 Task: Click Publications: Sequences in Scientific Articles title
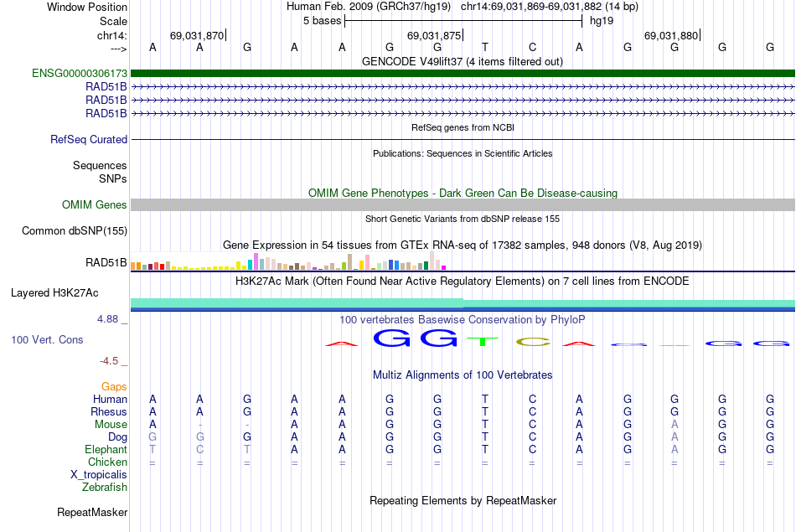[x=463, y=153]
